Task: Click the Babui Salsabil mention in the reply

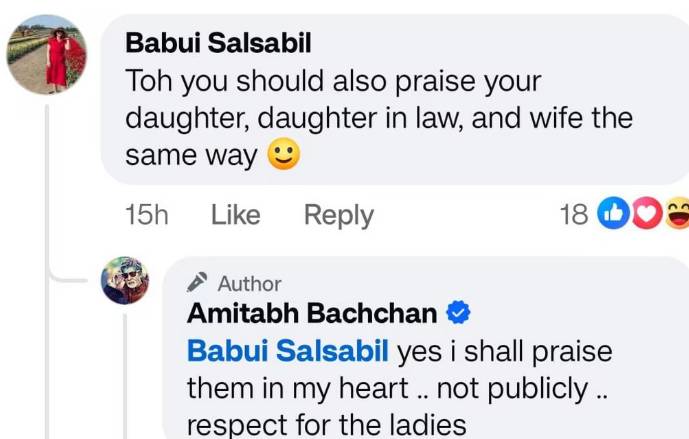Action: pyautogui.click(x=288, y=351)
